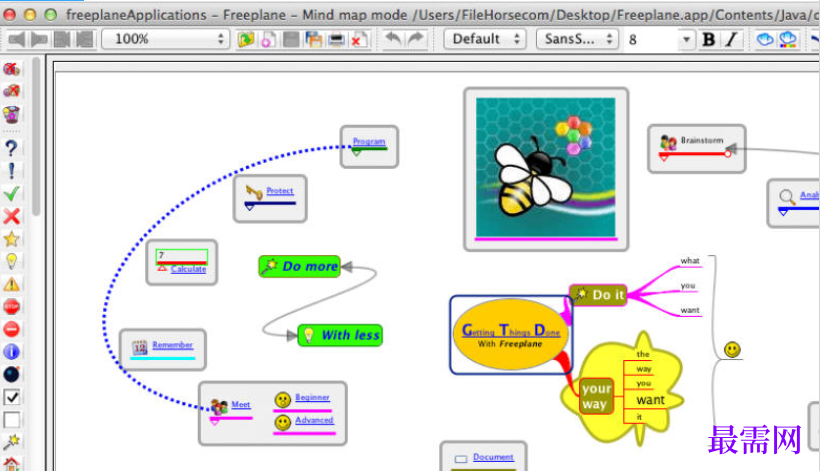Screen dimensions: 820x471
Task: Open the Advanced link
Action: [314, 420]
